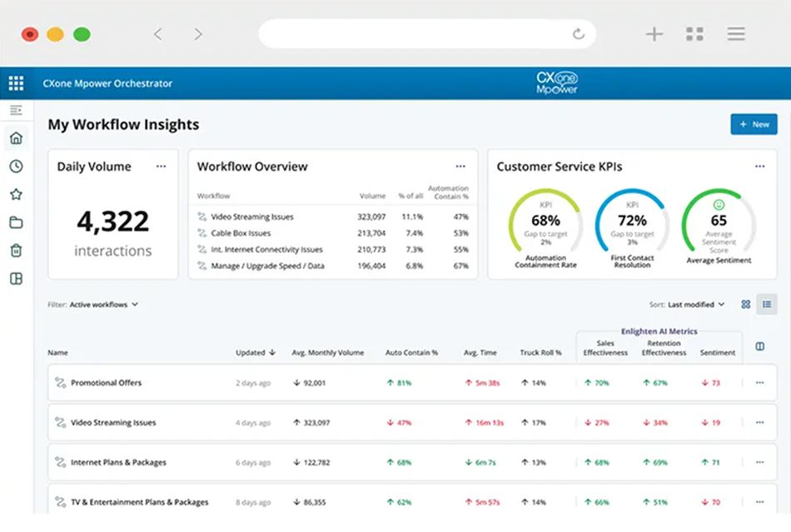
Task: Show browser tab overview grid
Action: pos(694,34)
